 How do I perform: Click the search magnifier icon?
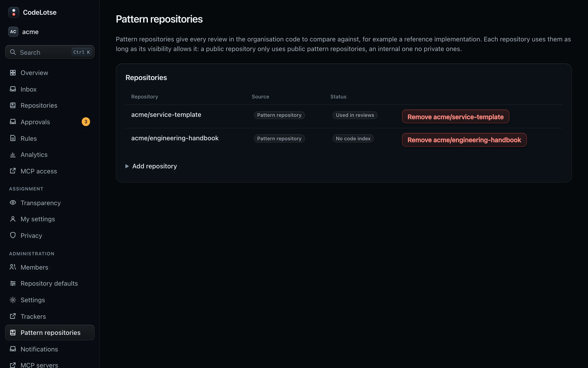[13, 52]
